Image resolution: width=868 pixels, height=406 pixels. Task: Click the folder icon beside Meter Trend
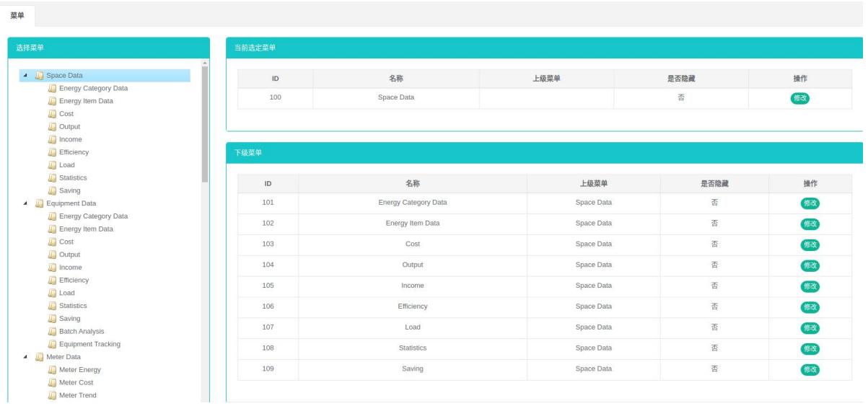point(52,395)
